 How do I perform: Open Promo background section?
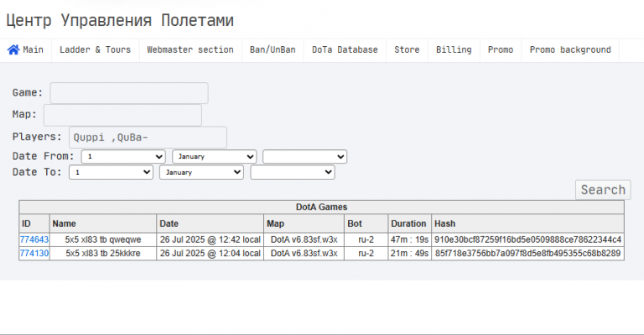point(570,50)
